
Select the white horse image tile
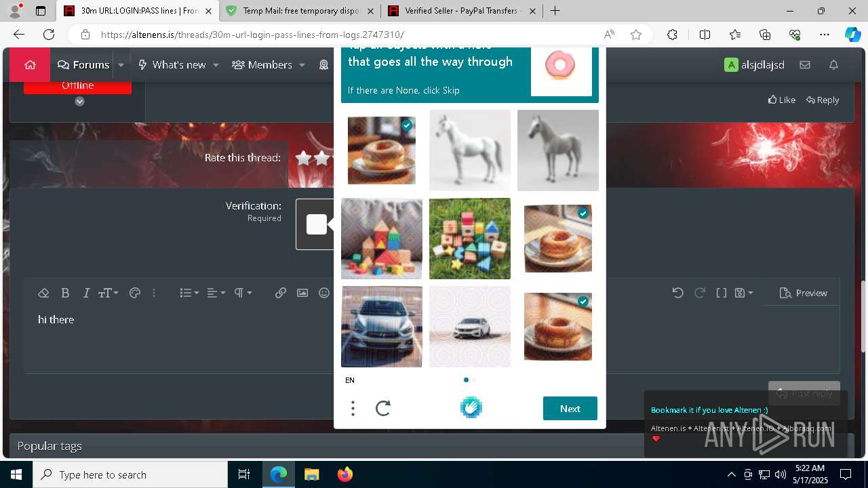470,150
